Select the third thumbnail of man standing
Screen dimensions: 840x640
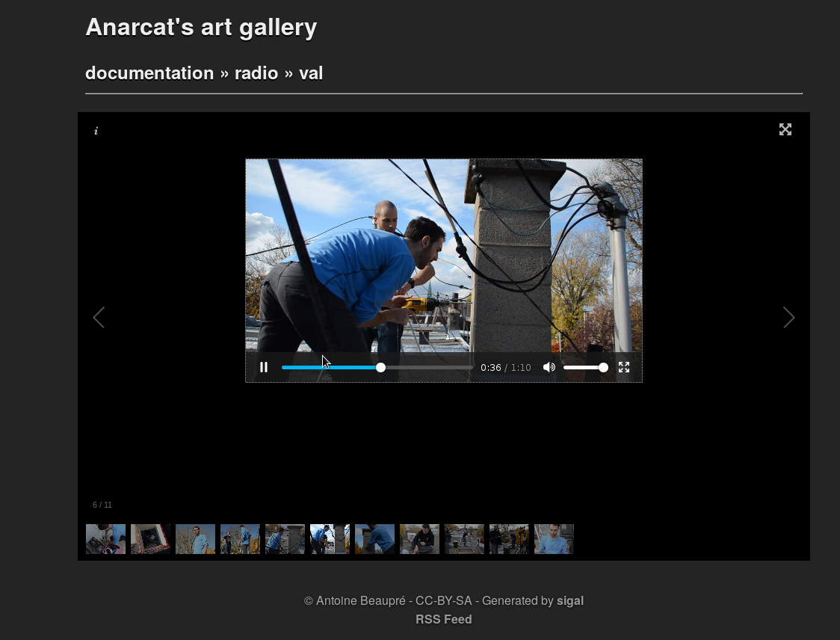coord(195,539)
